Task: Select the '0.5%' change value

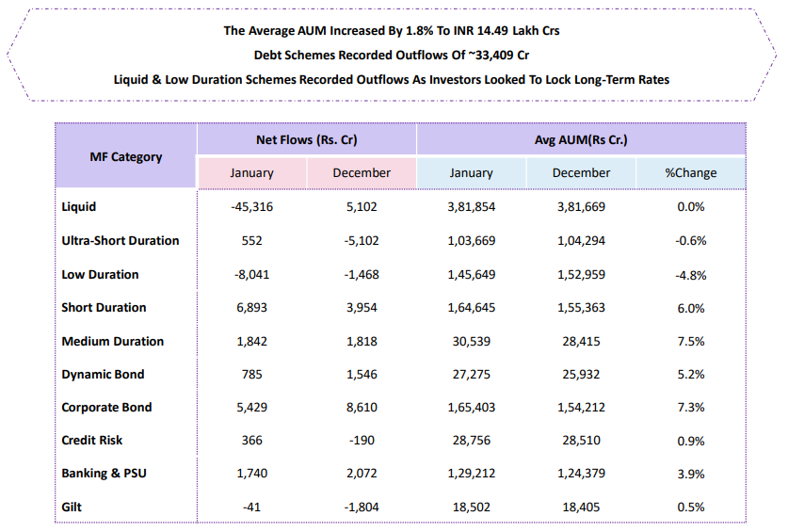Action: tap(691, 507)
